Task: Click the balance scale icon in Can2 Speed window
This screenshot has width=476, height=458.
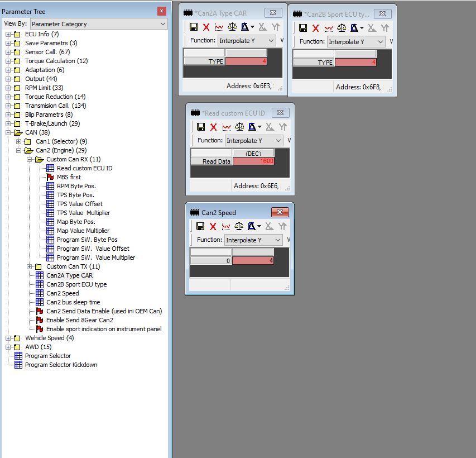Action: (x=239, y=226)
